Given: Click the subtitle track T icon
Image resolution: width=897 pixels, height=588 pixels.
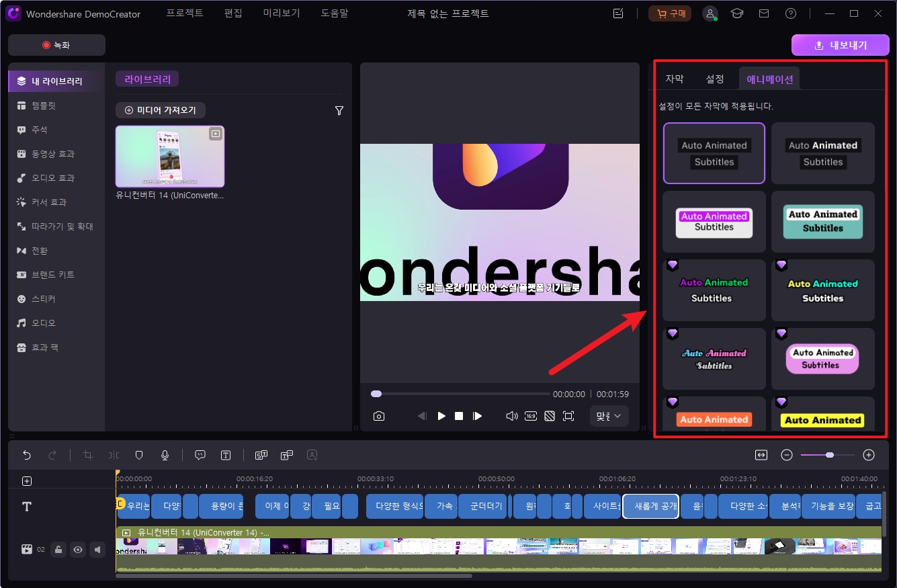Looking at the screenshot, I should pos(27,506).
